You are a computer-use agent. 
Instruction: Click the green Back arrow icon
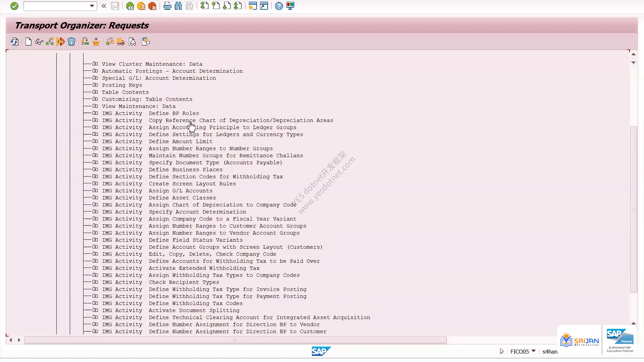(130, 6)
